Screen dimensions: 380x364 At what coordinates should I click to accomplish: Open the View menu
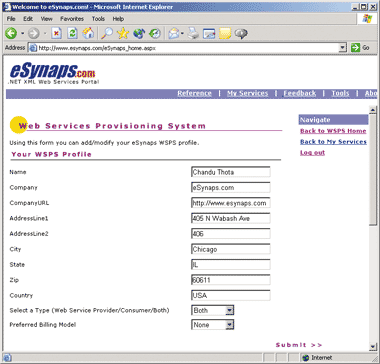(x=47, y=19)
